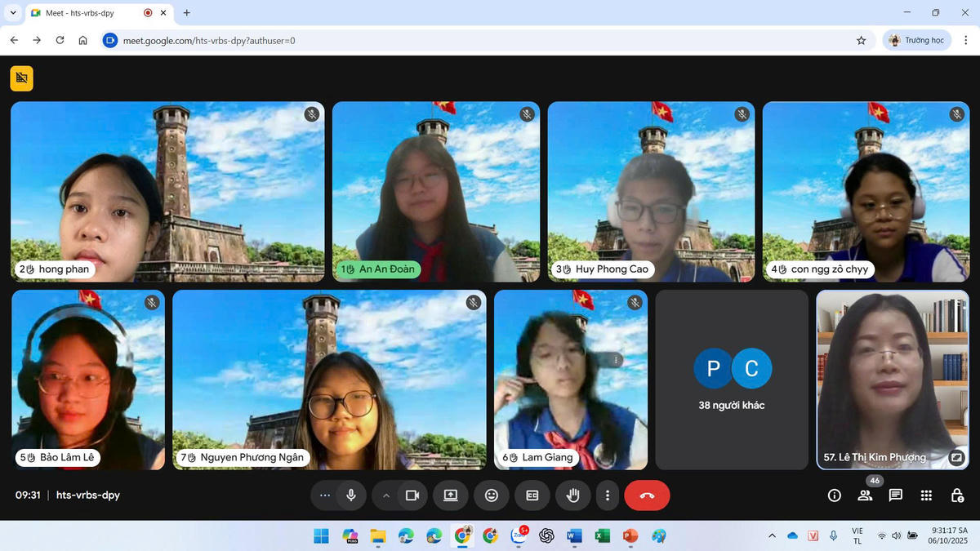The width and height of the screenshot is (980, 551).
Task: Click the 38 người khác tile
Action: click(732, 380)
